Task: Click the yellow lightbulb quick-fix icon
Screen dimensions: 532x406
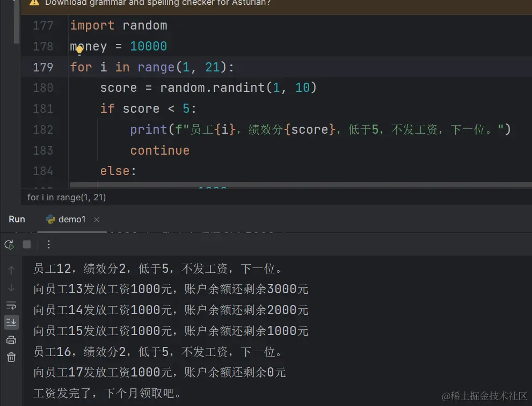Action: (x=79, y=51)
